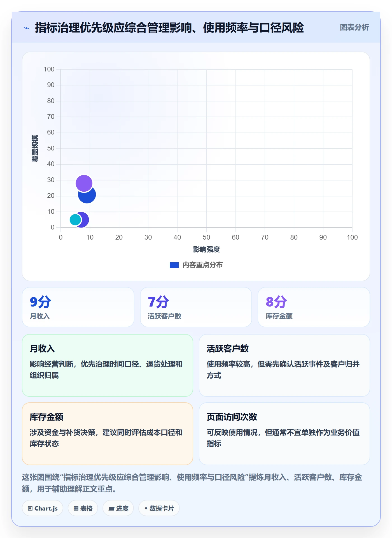This screenshot has width=392, height=538.
Task: Click the 影响强度 x-axis title
Action: point(206,249)
